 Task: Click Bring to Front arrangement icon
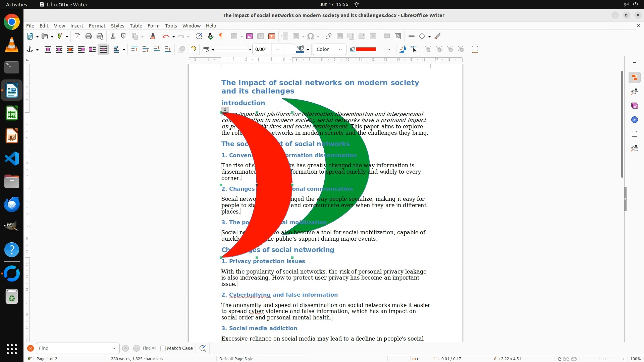click(134, 49)
